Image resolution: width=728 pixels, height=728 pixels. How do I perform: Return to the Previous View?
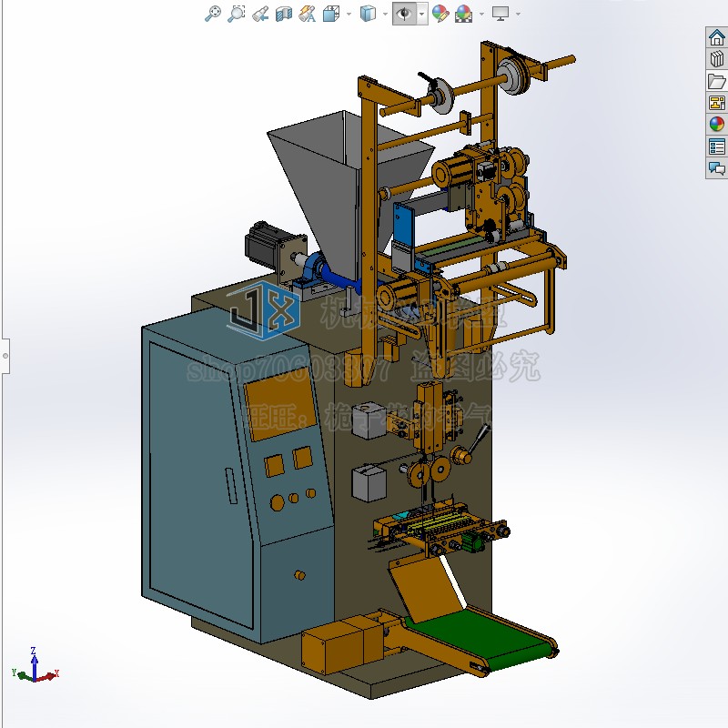pos(260,14)
